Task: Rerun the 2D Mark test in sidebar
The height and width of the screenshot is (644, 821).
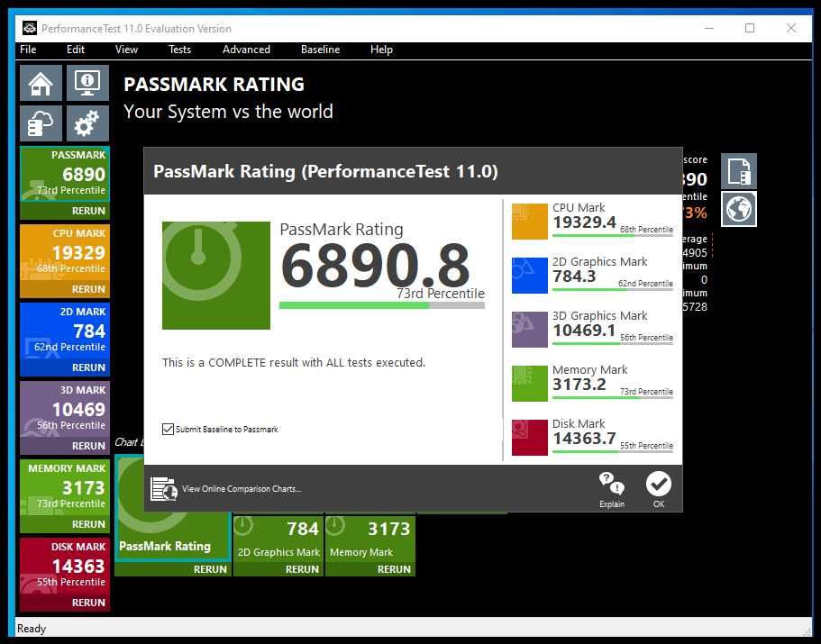Action: 65,367
